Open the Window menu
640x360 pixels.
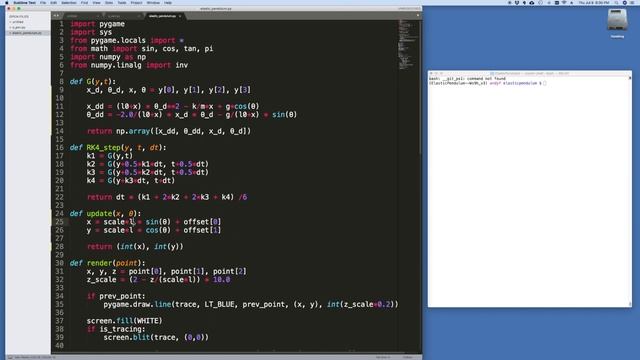[x=153, y=2]
